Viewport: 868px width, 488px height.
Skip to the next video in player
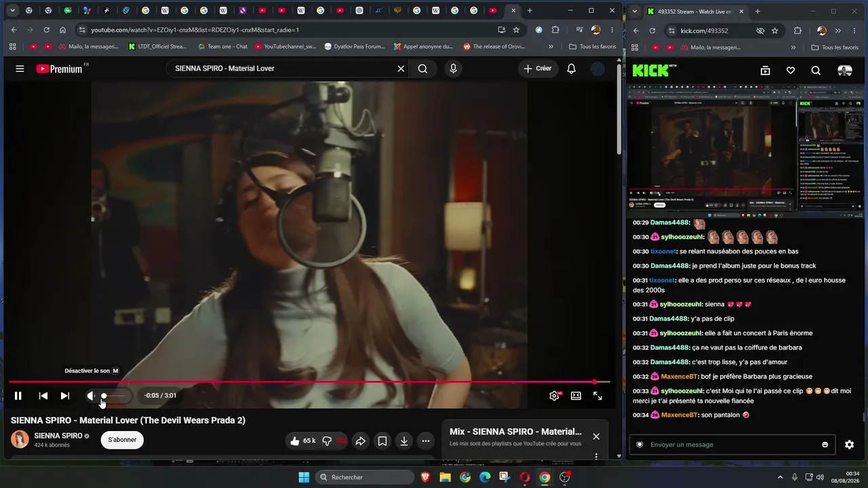[64, 396]
